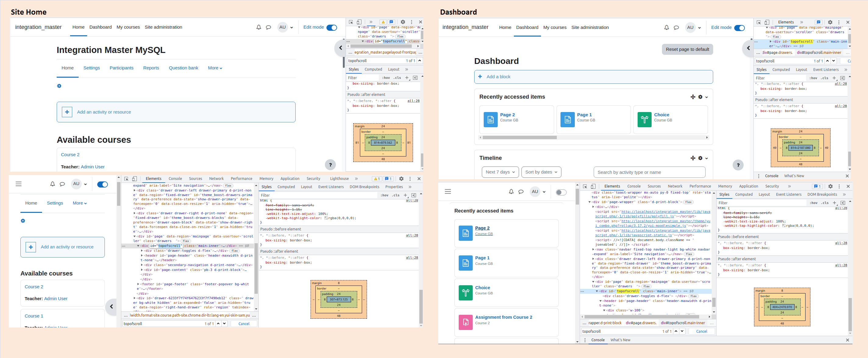
Task: Click rgba color swatch in narrow Site Home Styles
Action: click(x=326, y=218)
